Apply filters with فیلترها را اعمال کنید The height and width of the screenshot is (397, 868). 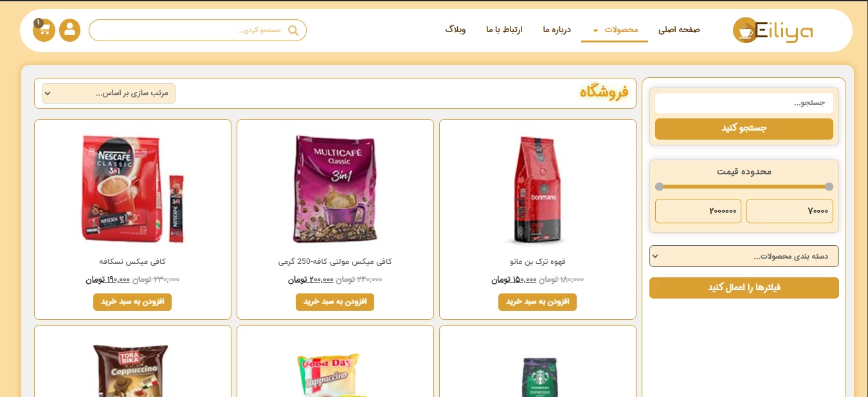coord(744,288)
